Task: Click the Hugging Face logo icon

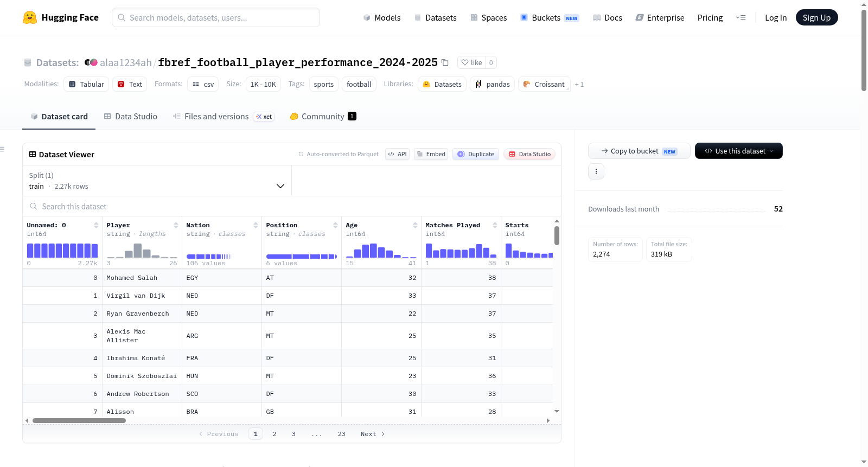Action: [30, 17]
